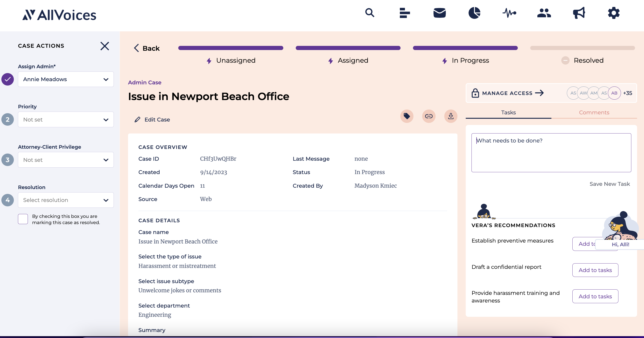Open the pie chart reports icon
This screenshot has width=644, height=338.
coord(474,13)
